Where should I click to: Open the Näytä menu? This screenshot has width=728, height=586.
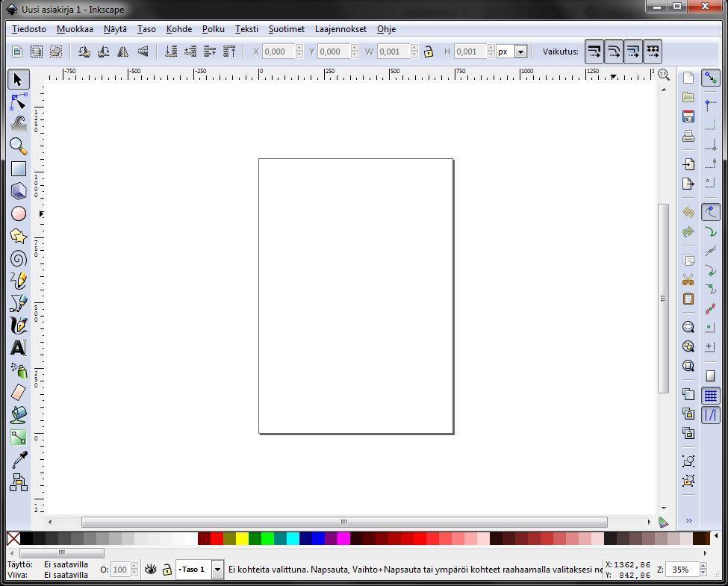click(x=115, y=29)
